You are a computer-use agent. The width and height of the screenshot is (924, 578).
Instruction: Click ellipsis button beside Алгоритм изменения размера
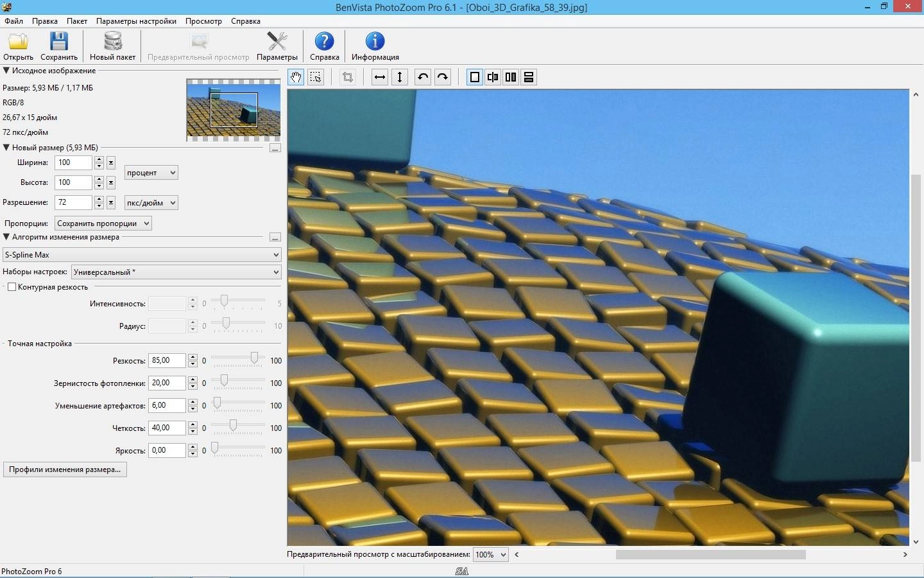(275, 238)
